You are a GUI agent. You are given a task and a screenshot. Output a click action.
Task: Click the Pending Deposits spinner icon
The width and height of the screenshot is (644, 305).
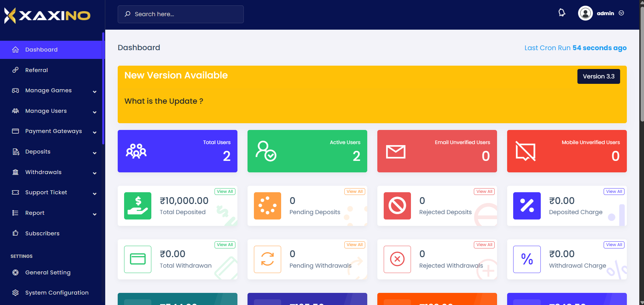(x=267, y=206)
